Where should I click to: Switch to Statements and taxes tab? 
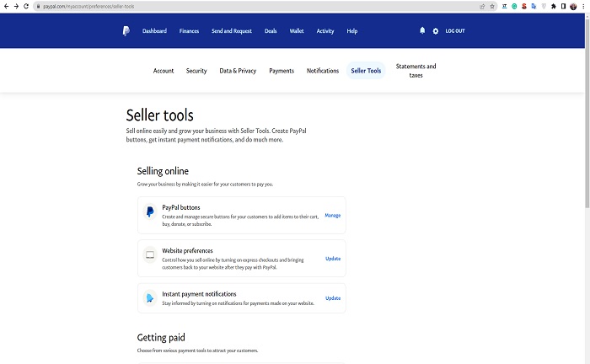tap(416, 71)
